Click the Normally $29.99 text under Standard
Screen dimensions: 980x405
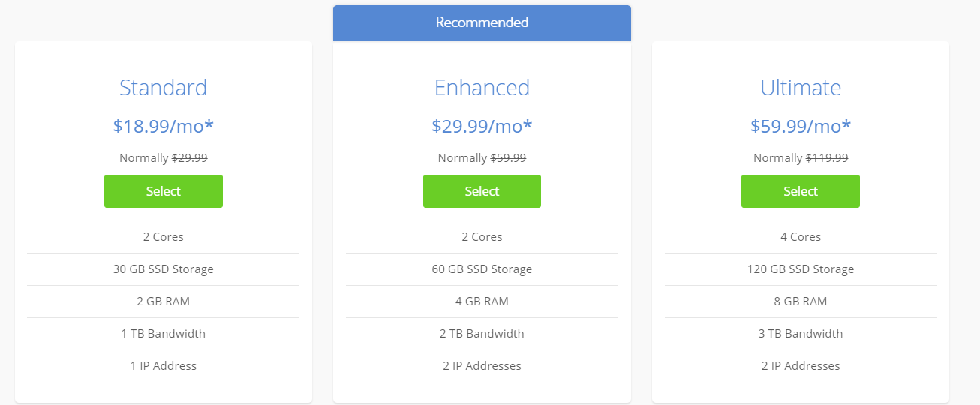[x=163, y=158]
